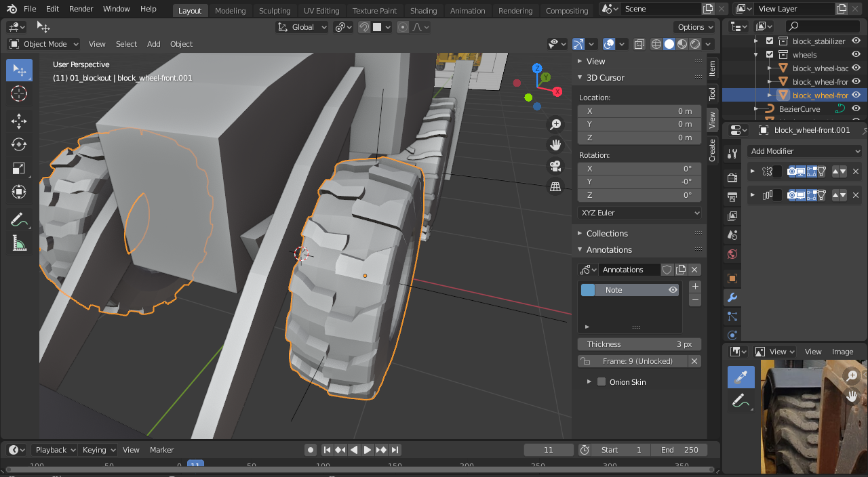Viewport: 868px width, 477px height.
Task: Expand the Collections panel
Action: coord(607,233)
